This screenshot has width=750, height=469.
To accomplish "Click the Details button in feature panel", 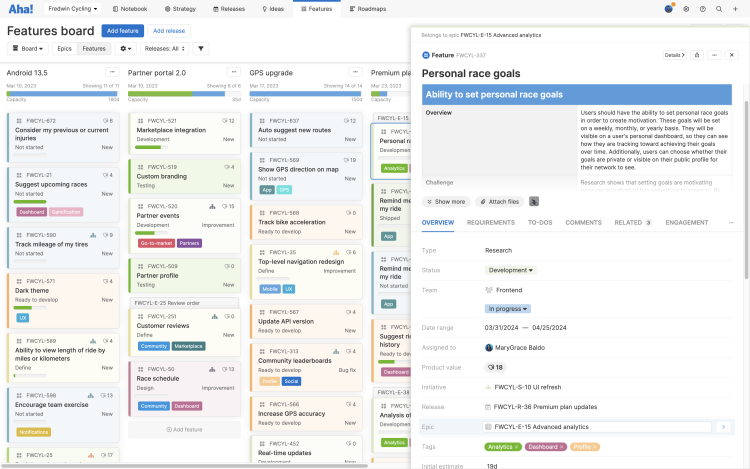I will 674,55.
